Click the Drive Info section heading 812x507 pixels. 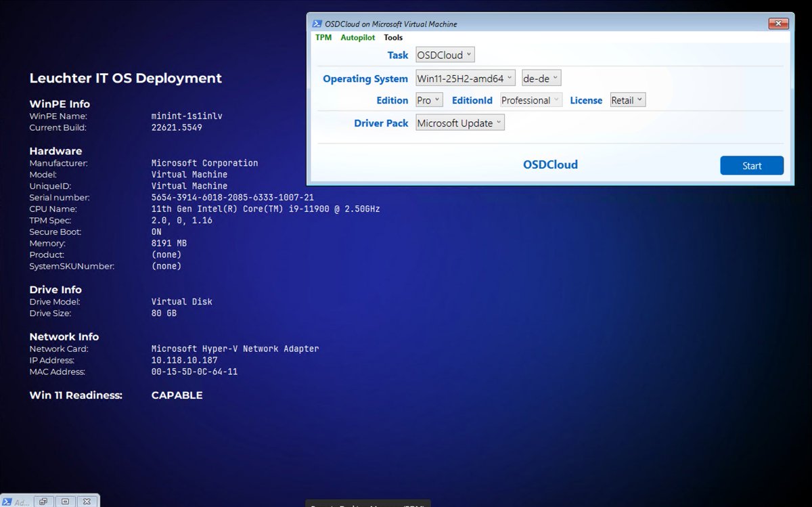[55, 289]
